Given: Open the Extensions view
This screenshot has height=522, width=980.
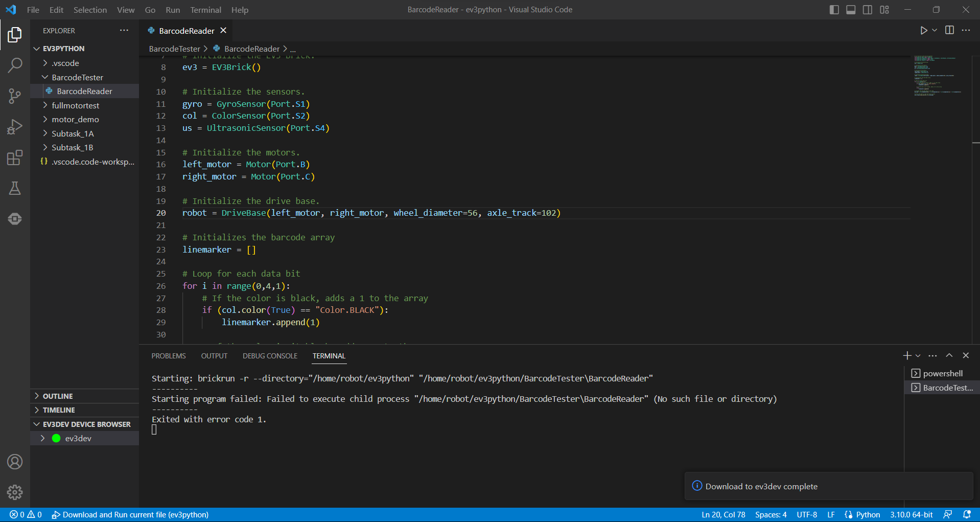Looking at the screenshot, I should coord(15,157).
